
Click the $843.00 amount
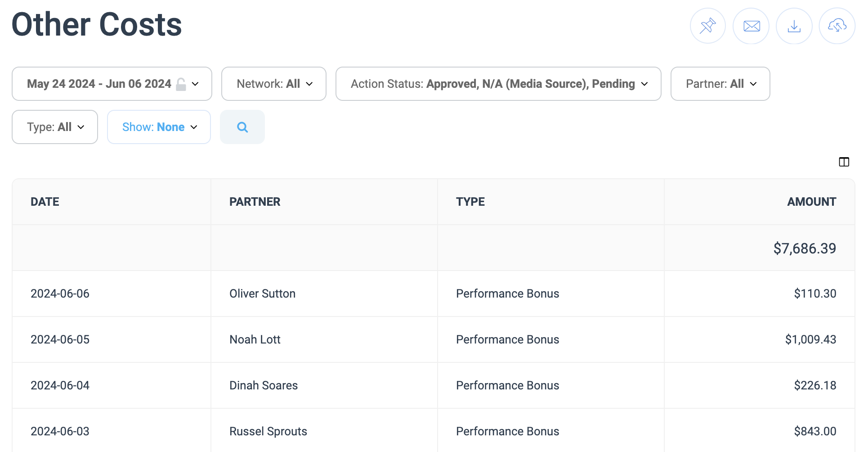(x=815, y=431)
